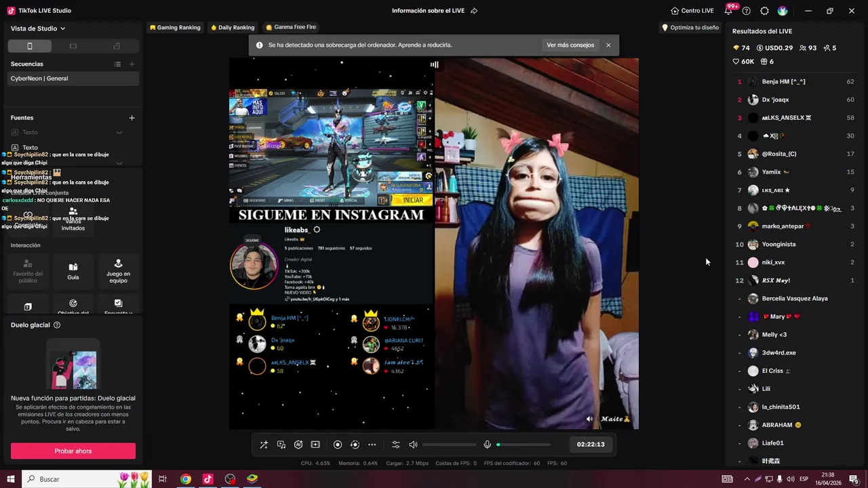Adjust the microphone level slider
Screen dimensions: 868x488
coord(524,445)
